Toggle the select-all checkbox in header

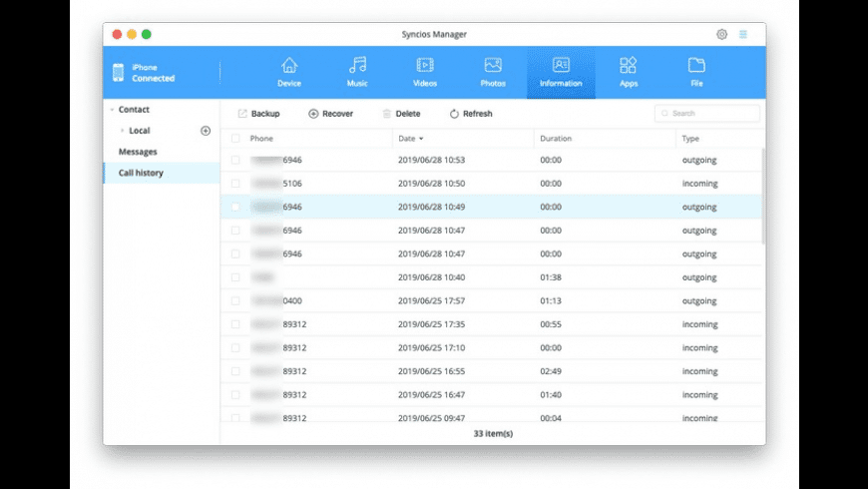pyautogui.click(x=235, y=139)
